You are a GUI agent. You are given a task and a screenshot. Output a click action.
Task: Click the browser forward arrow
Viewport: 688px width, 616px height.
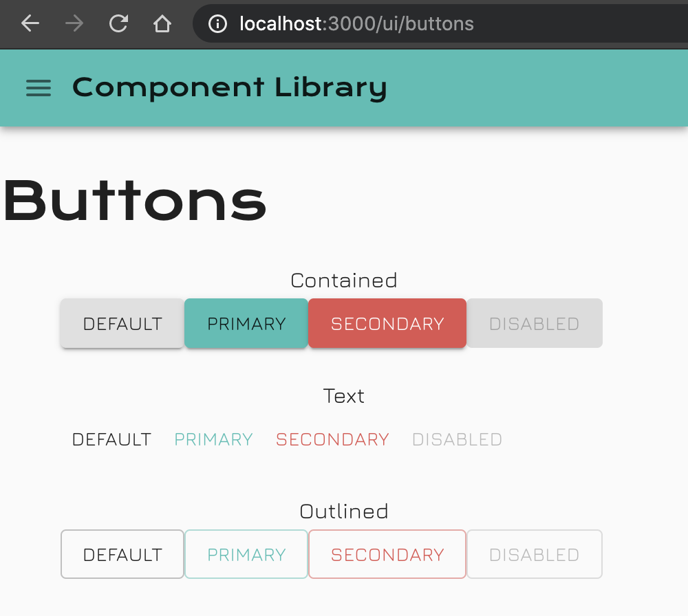point(74,23)
